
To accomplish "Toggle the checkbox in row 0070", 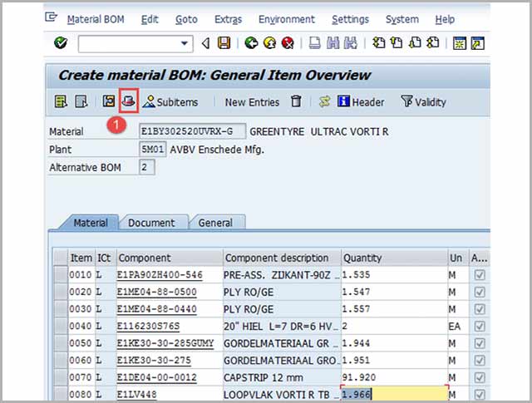I will [480, 377].
